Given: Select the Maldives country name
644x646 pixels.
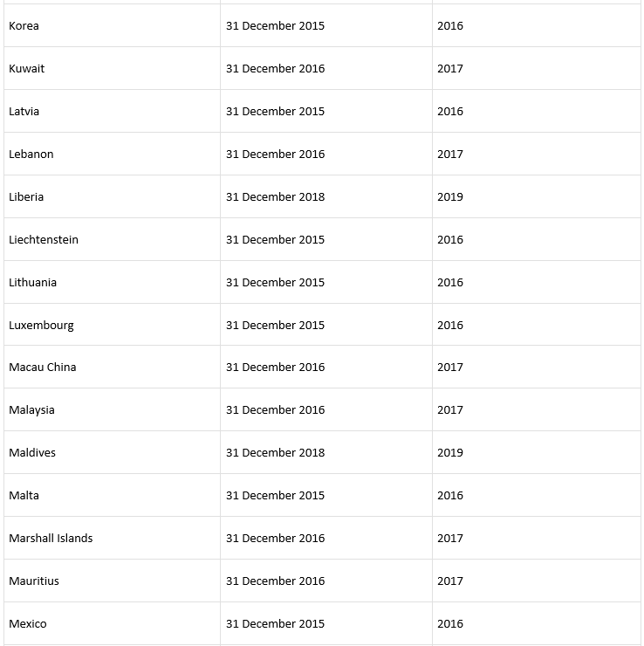Looking at the screenshot, I should point(32,453).
